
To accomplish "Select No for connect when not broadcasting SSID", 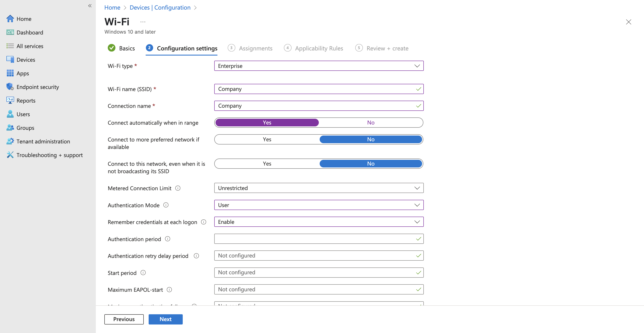I will pyautogui.click(x=371, y=164).
